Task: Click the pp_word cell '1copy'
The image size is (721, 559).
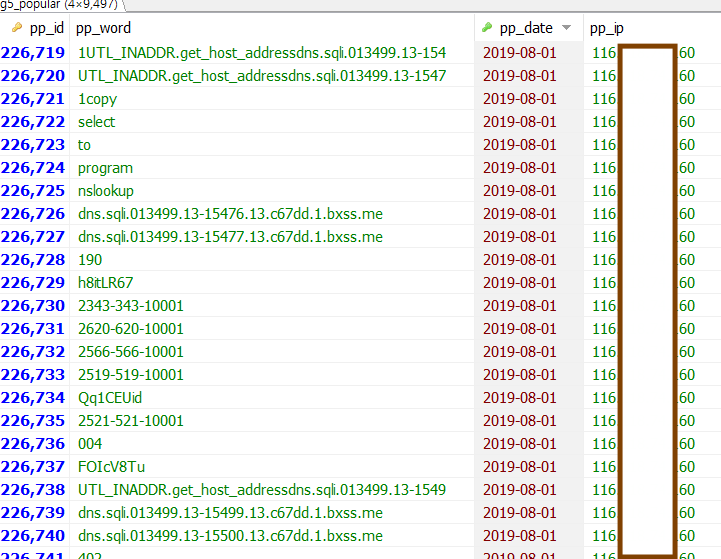Action: 272,99
